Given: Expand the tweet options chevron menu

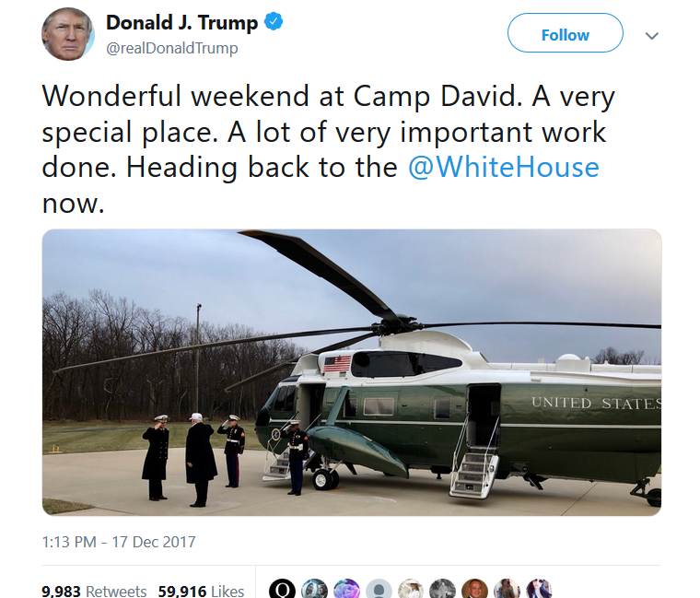Looking at the screenshot, I should [652, 36].
